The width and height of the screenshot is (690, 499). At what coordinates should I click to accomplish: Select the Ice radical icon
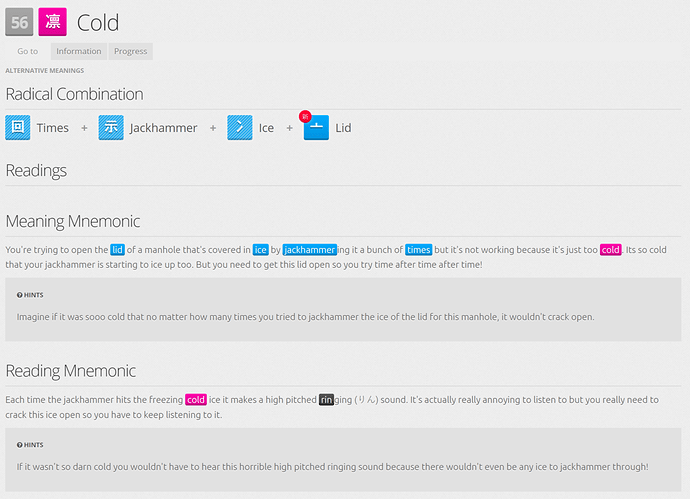(x=240, y=128)
